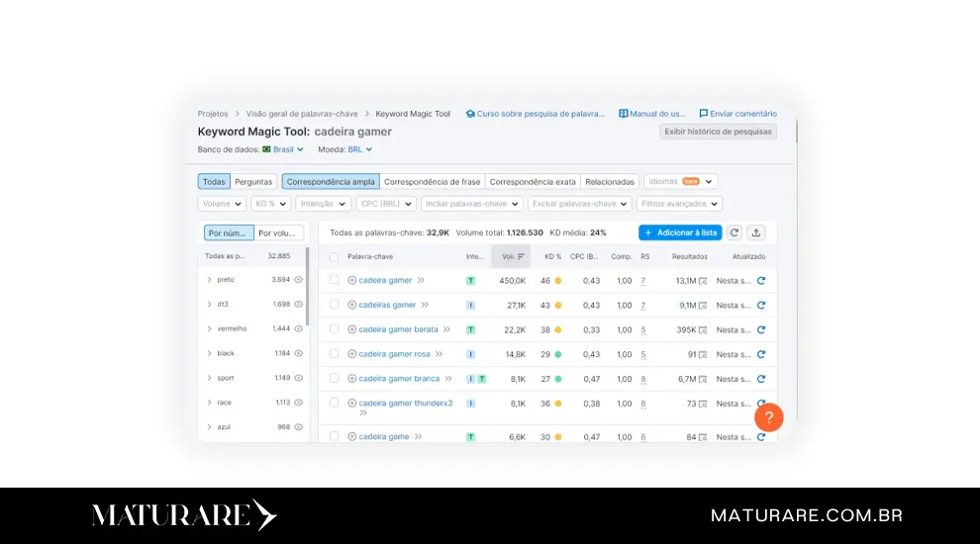Open the CPC (BRL) filter dropdown
Image resolution: width=980 pixels, height=544 pixels.
[386, 204]
